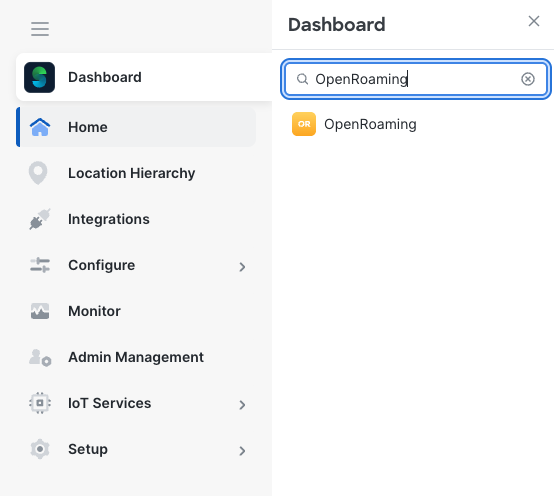Click the Configure sliders icon
This screenshot has width=554, height=496.
[x=40, y=265]
